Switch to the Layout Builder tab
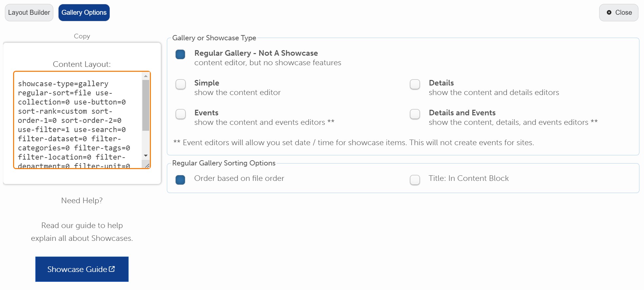The image size is (644, 290). pyautogui.click(x=29, y=12)
